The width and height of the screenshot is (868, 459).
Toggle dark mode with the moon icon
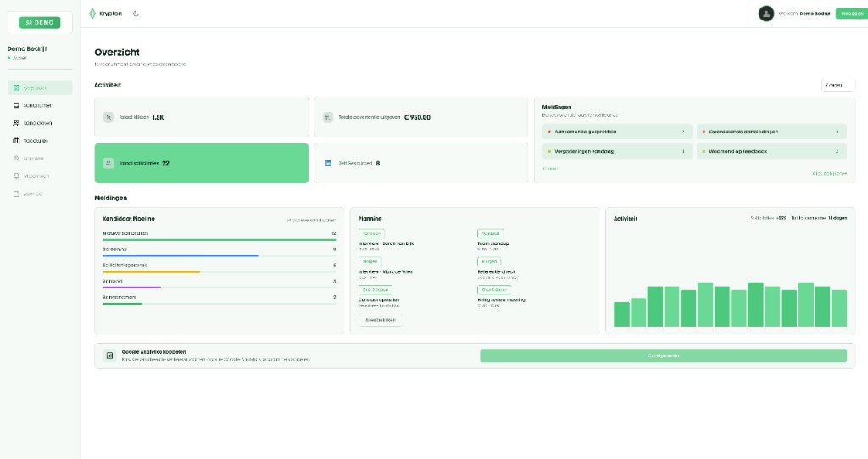136,14
